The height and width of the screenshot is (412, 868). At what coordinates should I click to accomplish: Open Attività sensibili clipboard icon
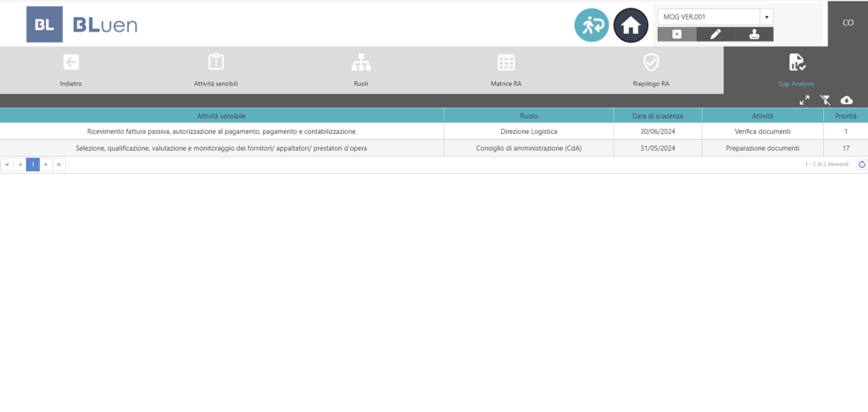(x=216, y=62)
